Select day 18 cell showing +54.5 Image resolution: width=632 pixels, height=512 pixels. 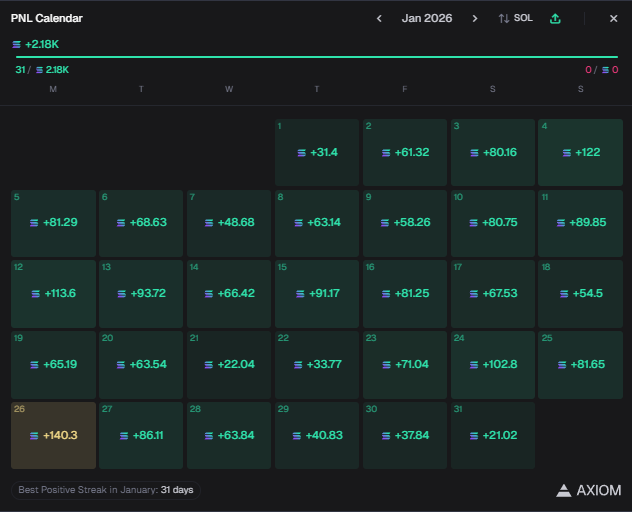pos(580,294)
